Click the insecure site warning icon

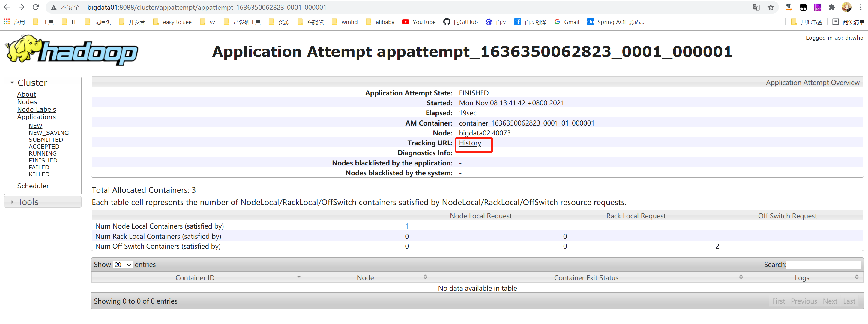(x=54, y=8)
